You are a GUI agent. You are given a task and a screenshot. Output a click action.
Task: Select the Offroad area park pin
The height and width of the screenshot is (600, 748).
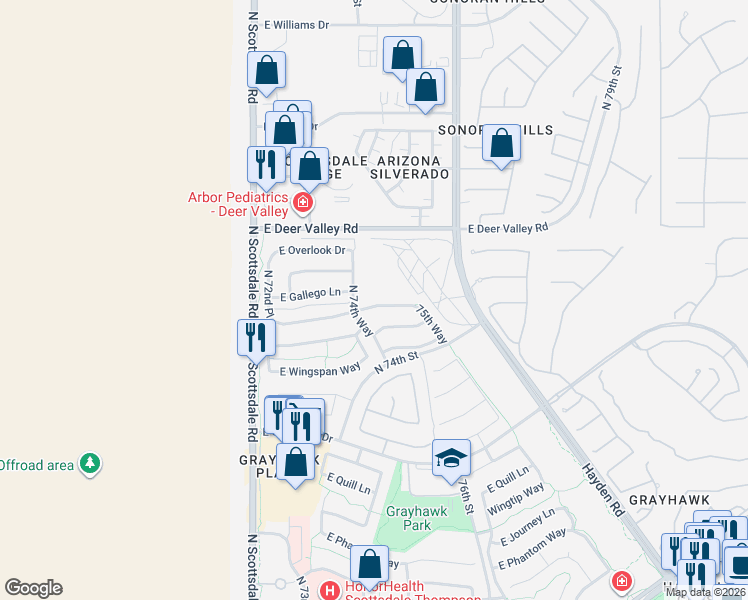[90, 465]
